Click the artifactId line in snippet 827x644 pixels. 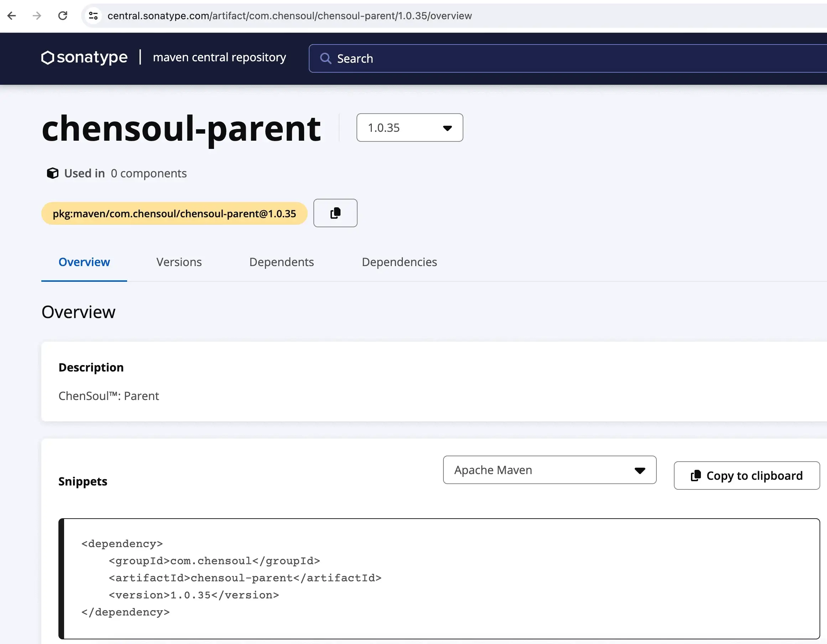[245, 578]
